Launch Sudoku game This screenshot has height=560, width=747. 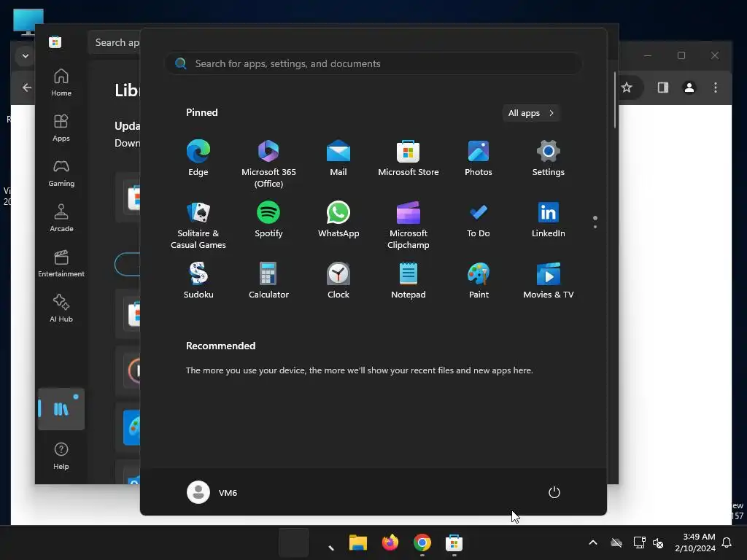pos(198,281)
